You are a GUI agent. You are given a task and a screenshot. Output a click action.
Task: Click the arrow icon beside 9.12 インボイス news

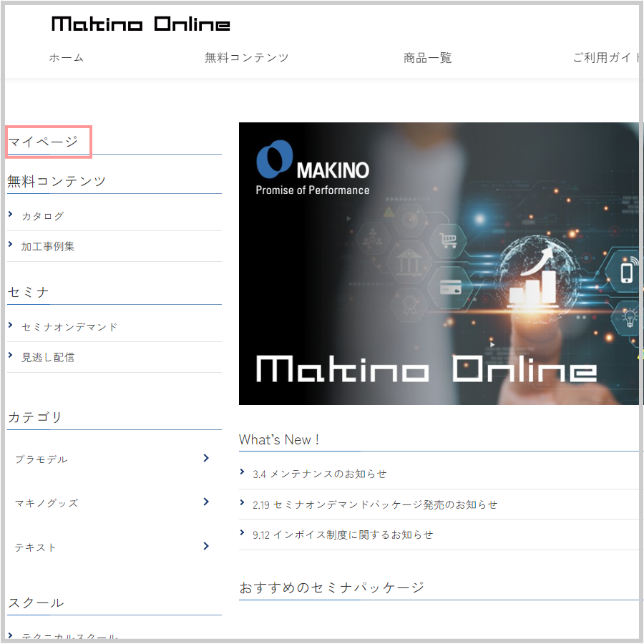[243, 532]
